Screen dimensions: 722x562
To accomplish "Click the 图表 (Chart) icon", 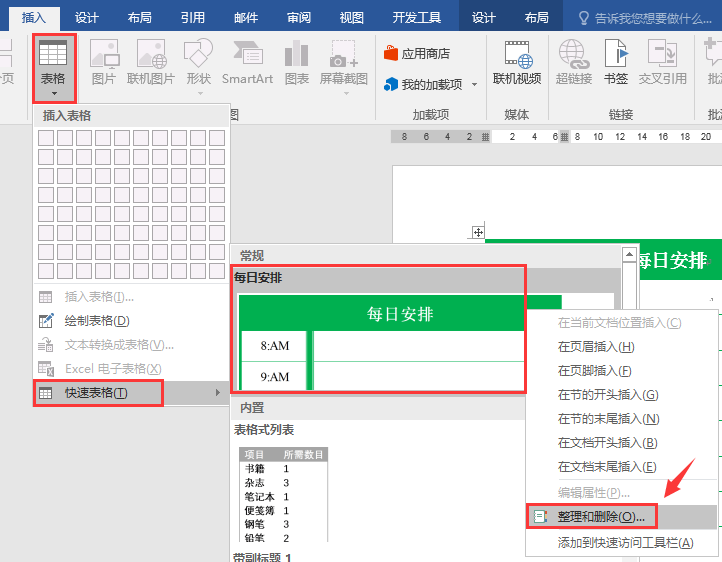I will point(297,62).
